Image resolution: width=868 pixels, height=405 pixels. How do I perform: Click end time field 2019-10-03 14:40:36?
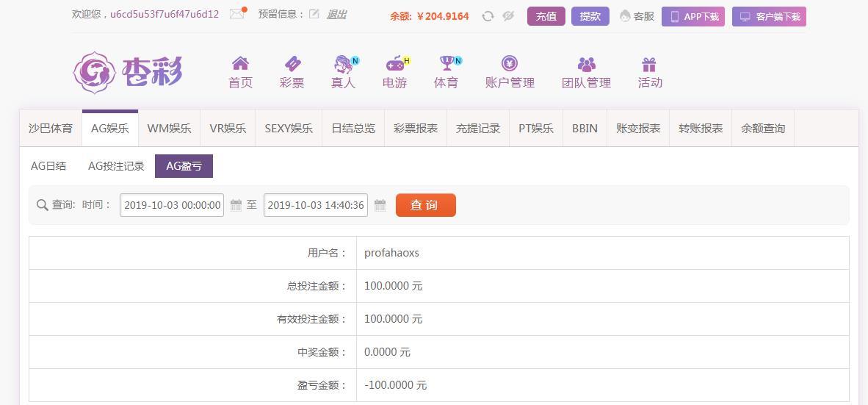tap(316, 205)
